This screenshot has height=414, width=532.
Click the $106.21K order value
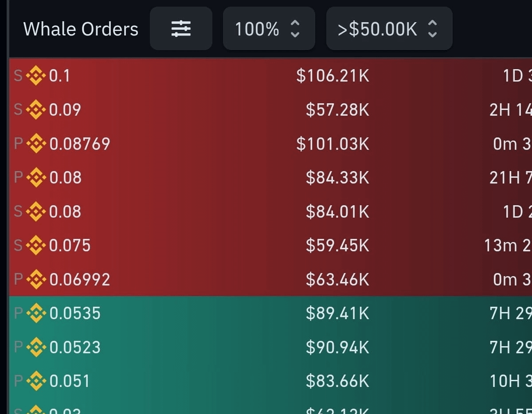point(332,76)
